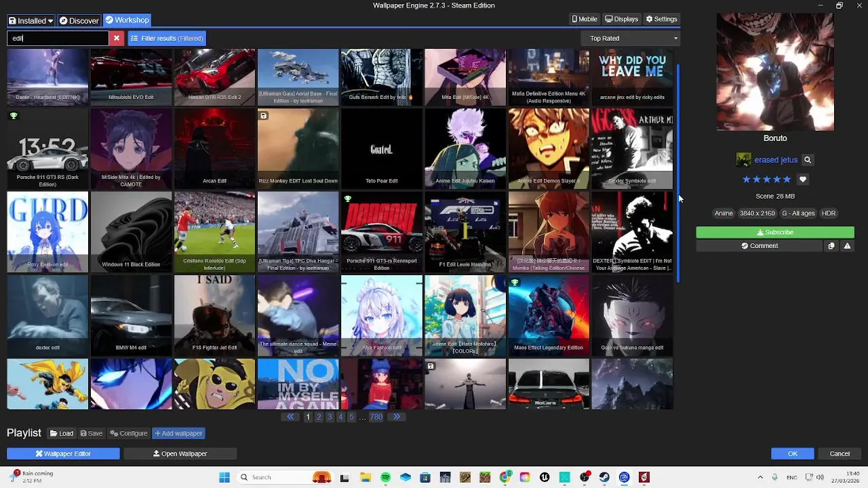Open Spotify from the taskbar

click(x=385, y=477)
